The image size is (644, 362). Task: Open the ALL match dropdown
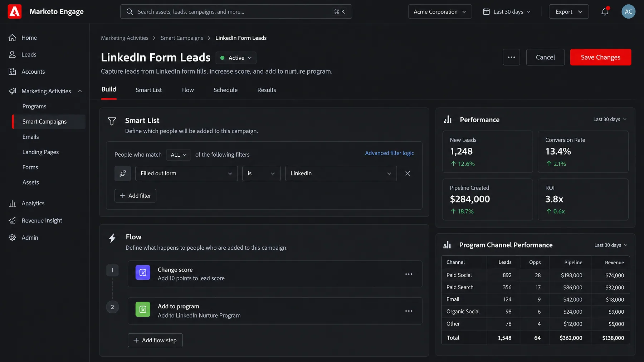coord(179,155)
